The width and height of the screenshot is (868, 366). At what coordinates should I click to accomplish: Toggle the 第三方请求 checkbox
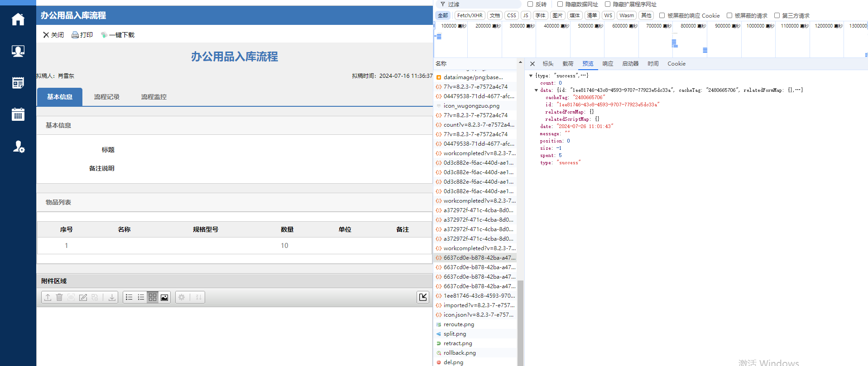pyautogui.click(x=777, y=15)
